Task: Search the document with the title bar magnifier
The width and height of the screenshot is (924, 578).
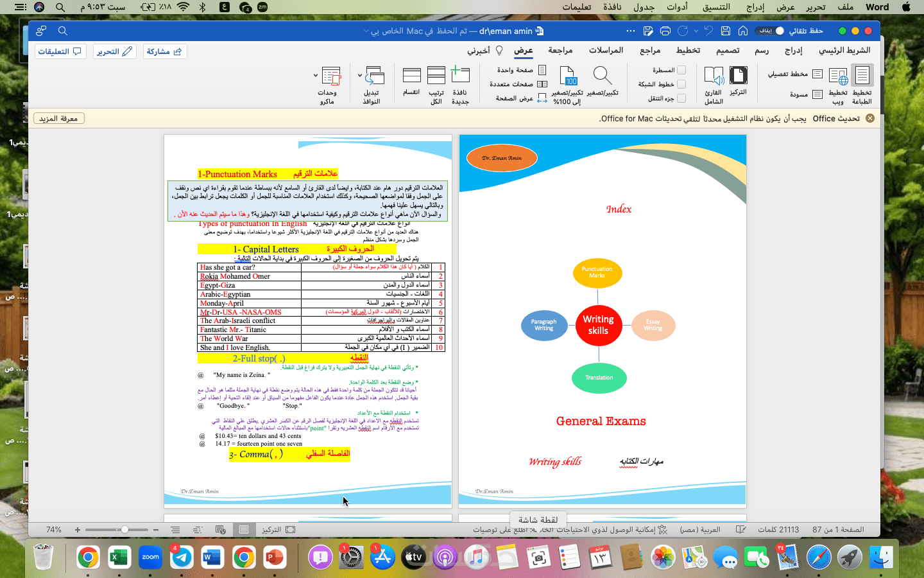Action: point(63,31)
